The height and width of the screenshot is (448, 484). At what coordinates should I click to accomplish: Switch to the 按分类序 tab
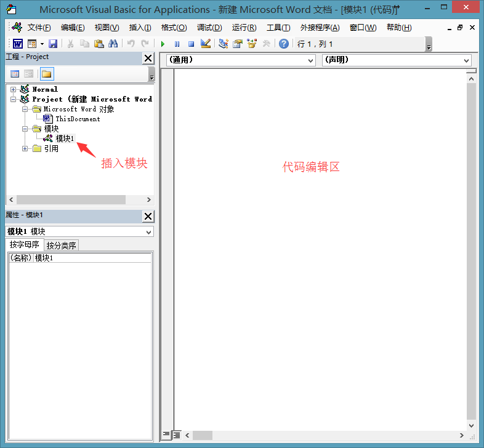tap(62, 246)
